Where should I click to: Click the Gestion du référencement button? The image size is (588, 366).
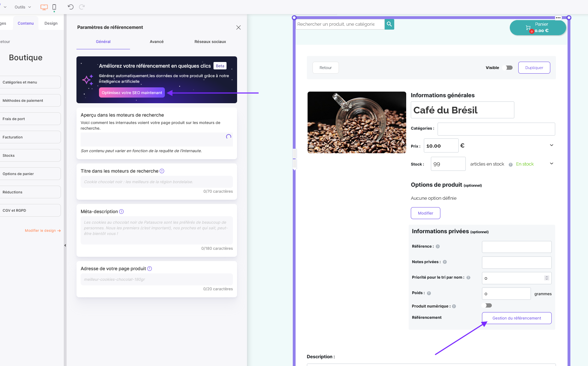516,318
